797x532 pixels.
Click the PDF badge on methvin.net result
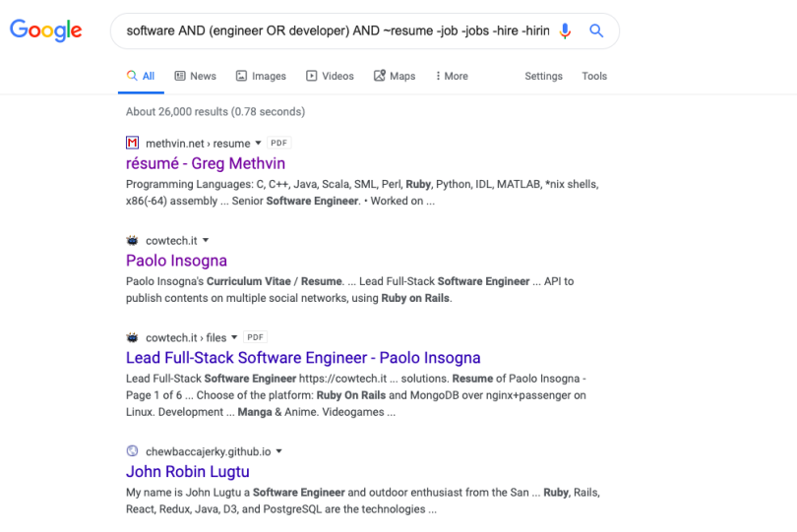coord(279,144)
